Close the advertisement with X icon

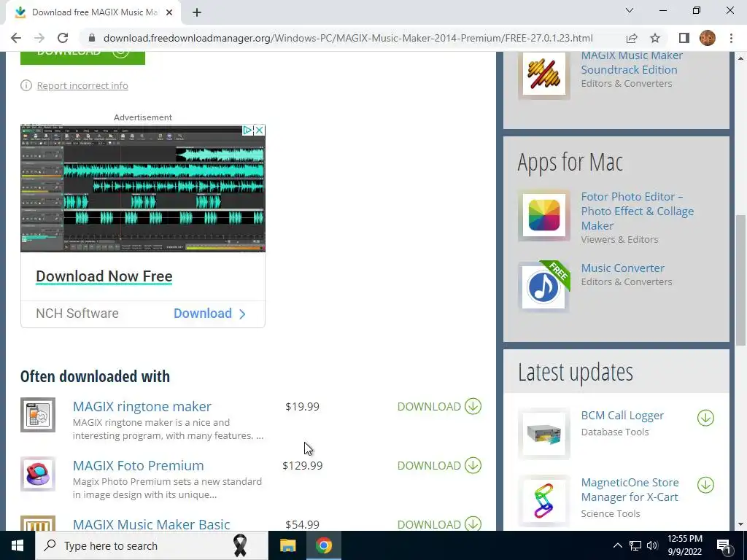pos(259,130)
